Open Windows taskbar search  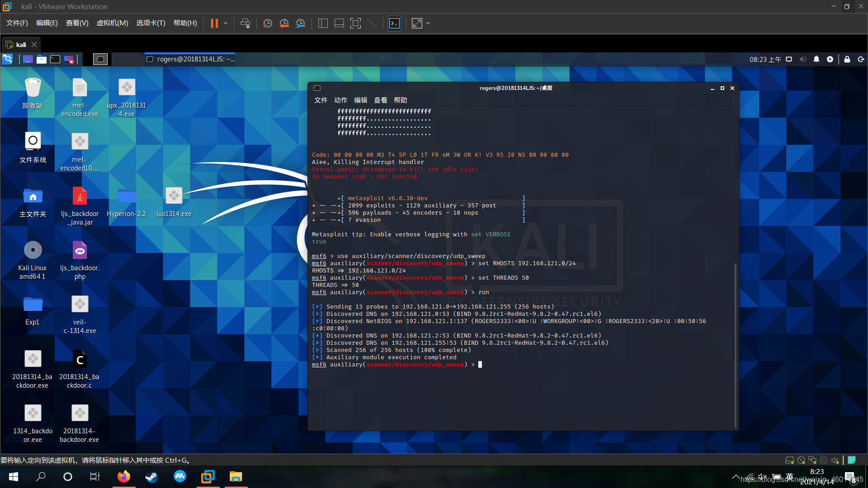point(41,477)
